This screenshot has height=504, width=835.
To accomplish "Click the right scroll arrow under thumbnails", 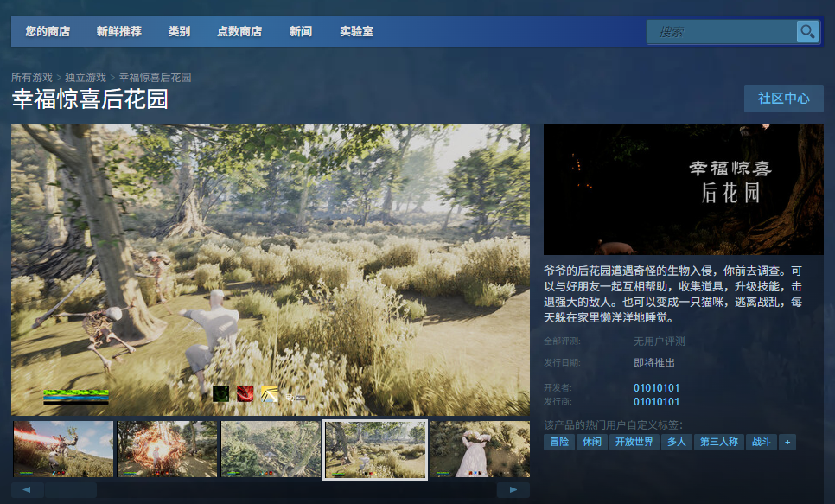I will pos(513,490).
